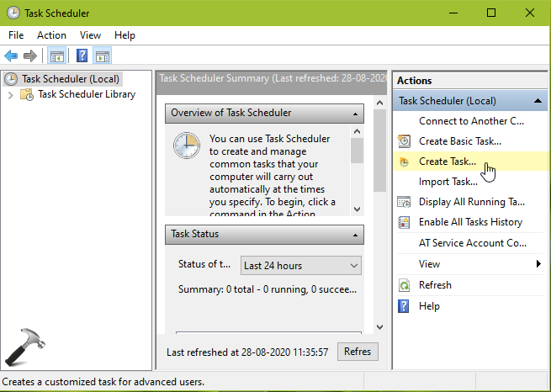Open the Help menu in menu bar
Image resolution: width=551 pixels, height=392 pixels.
click(125, 35)
